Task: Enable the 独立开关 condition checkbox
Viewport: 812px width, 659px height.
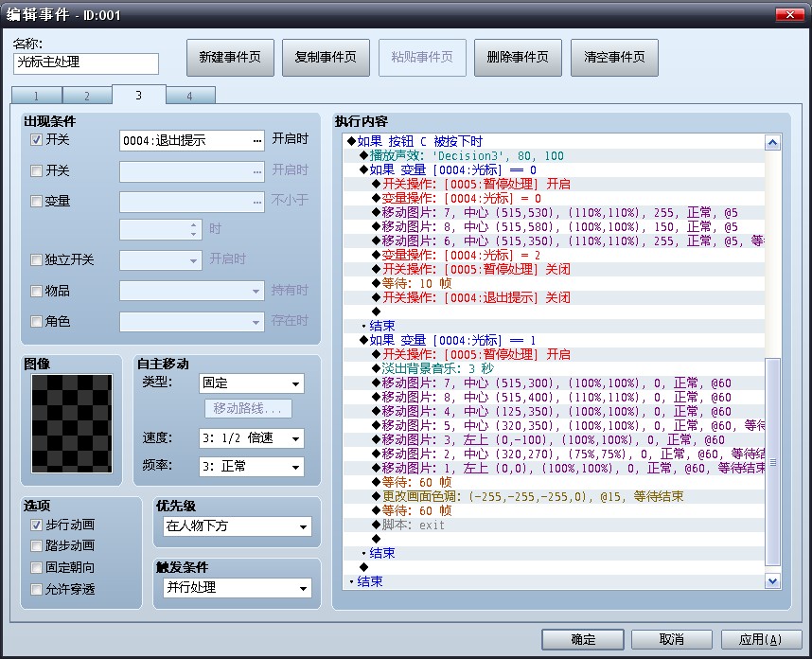Action: [36, 259]
